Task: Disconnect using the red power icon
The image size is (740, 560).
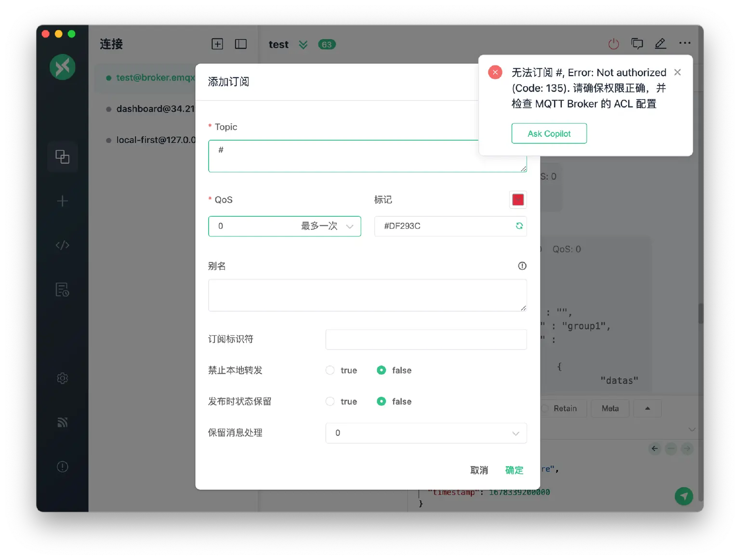Action: coord(613,43)
